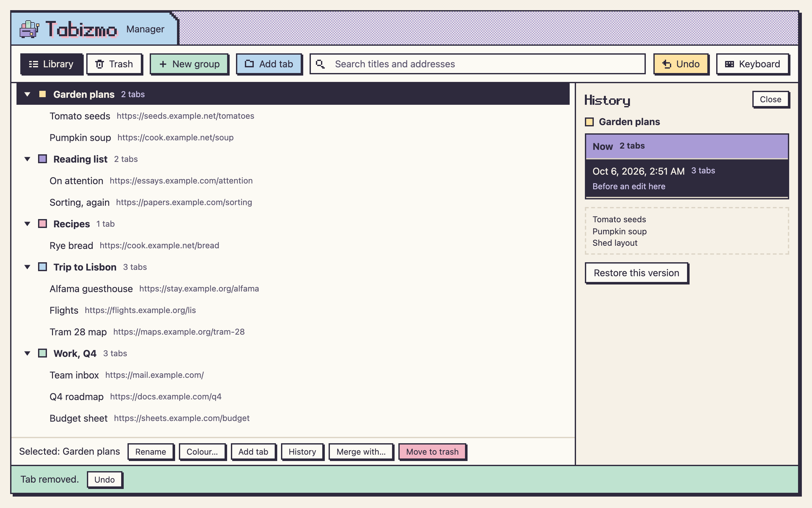The width and height of the screenshot is (812, 508).
Task: Select the Oct 6, 2026 history version
Action: tap(687, 178)
